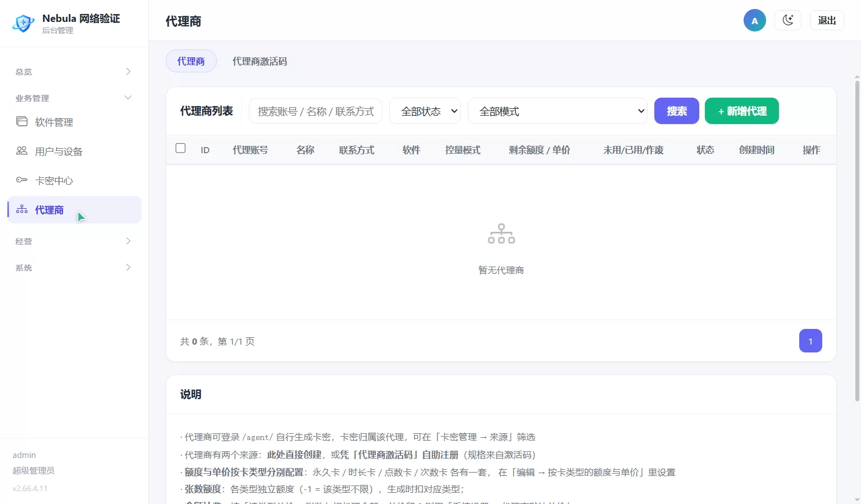861x504 pixels.
Task: Open the 全部模式 mode dropdown
Action: coord(558,111)
